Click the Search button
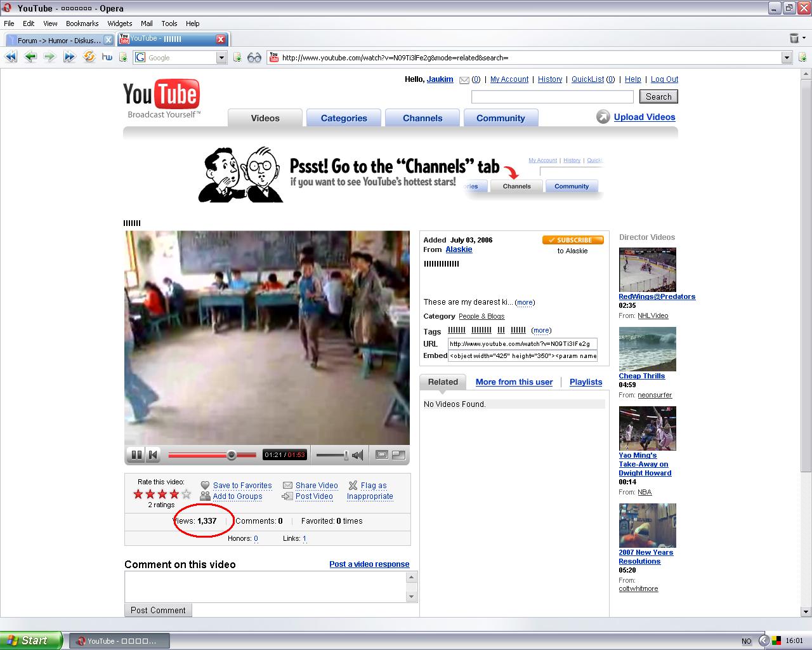The image size is (812, 650). pos(658,96)
